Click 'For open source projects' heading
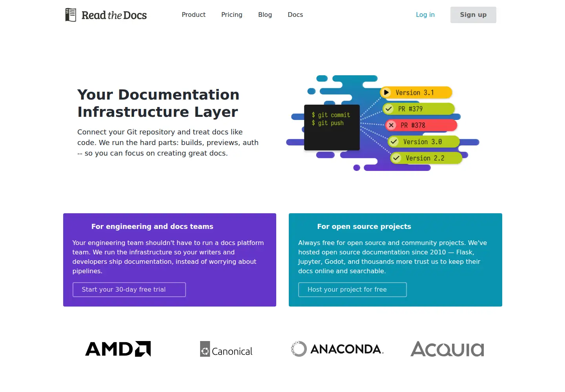Screen dimensions: 565x392 (364, 227)
